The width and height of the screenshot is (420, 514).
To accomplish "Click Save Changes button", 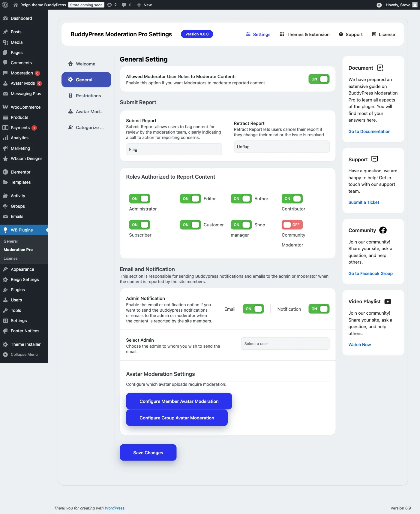I will tap(148, 452).
